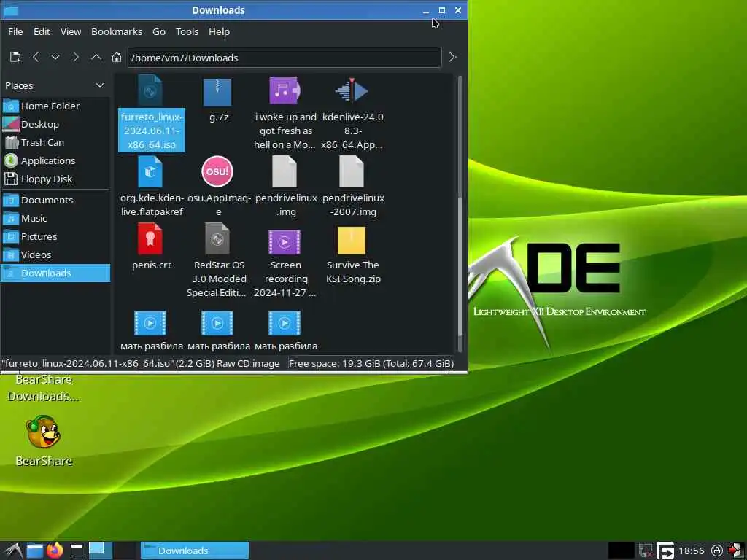Select the g.7z archive icon
747x560 pixels.
[x=217, y=92]
